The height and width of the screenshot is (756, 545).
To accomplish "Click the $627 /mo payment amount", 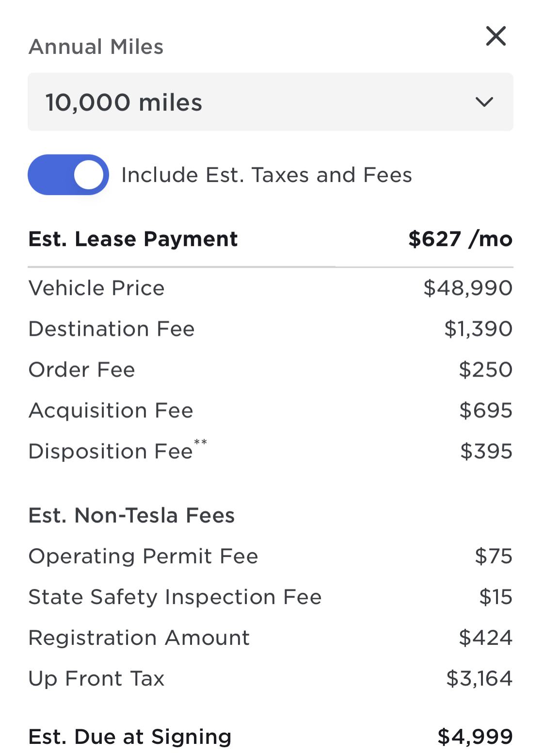I will coord(460,239).
